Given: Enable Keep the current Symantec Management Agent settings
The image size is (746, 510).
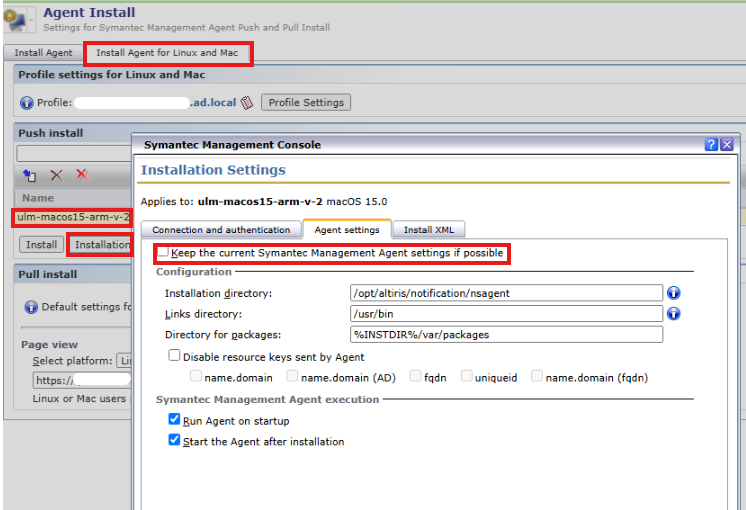Looking at the screenshot, I should [163, 252].
